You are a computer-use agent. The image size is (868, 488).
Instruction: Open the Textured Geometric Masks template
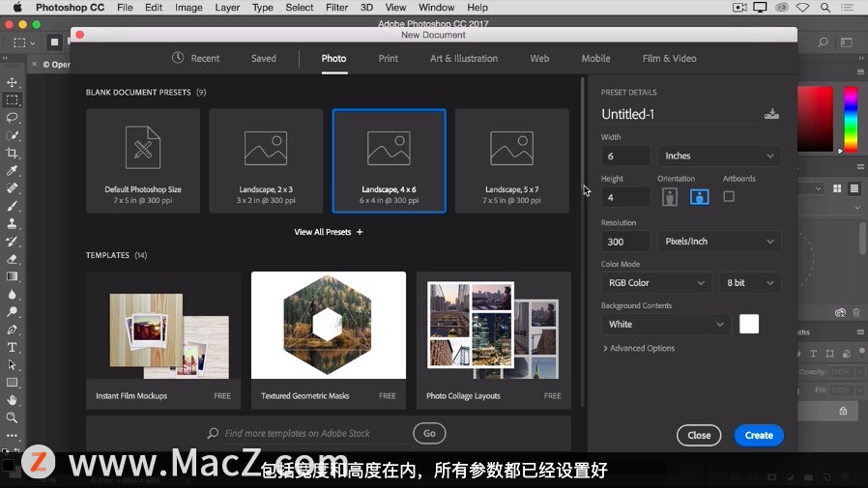[x=329, y=340]
